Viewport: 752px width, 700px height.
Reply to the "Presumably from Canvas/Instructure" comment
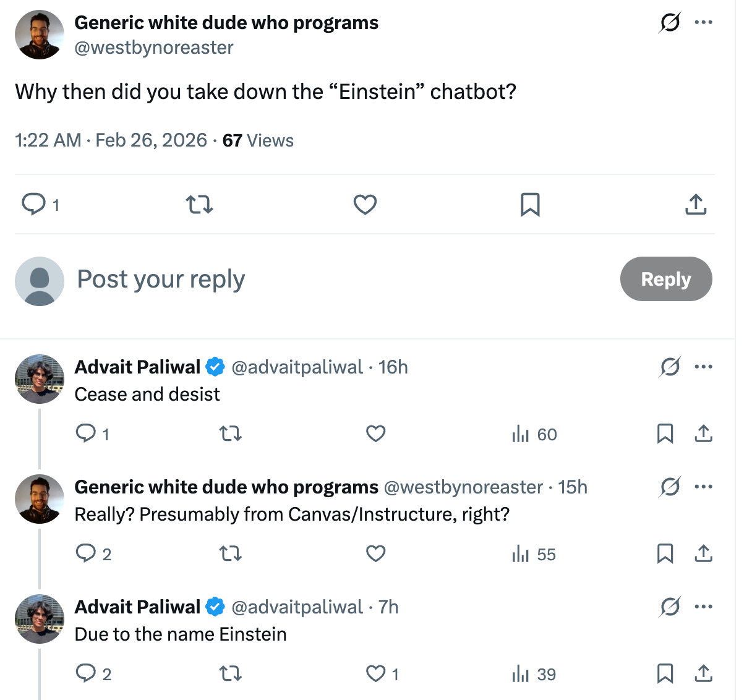pos(85,554)
